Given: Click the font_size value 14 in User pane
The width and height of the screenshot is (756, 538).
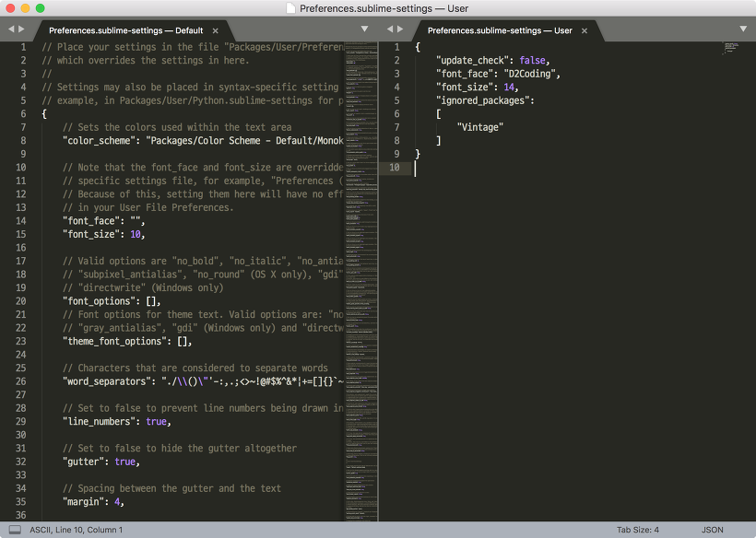Looking at the screenshot, I should [x=509, y=88].
